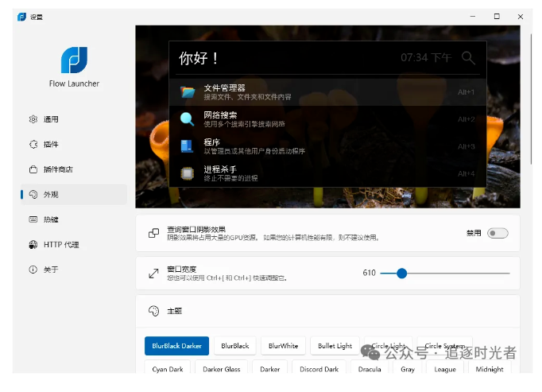Screen dimensions: 542x392
Task: Select the BlurBlack Darker theme
Action: (x=176, y=346)
